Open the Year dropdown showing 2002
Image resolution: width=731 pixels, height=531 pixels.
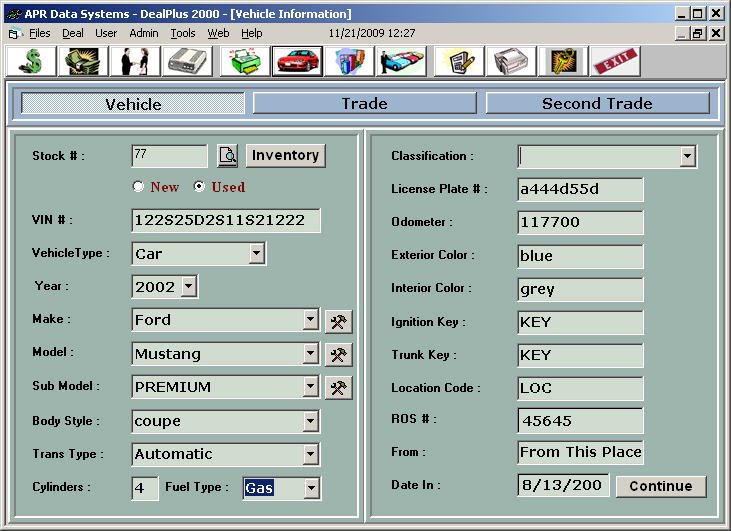189,287
